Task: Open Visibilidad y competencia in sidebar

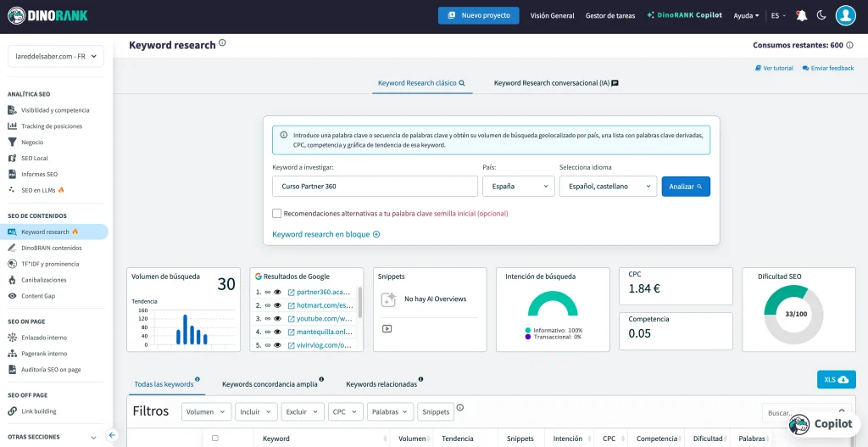Action: (x=55, y=110)
